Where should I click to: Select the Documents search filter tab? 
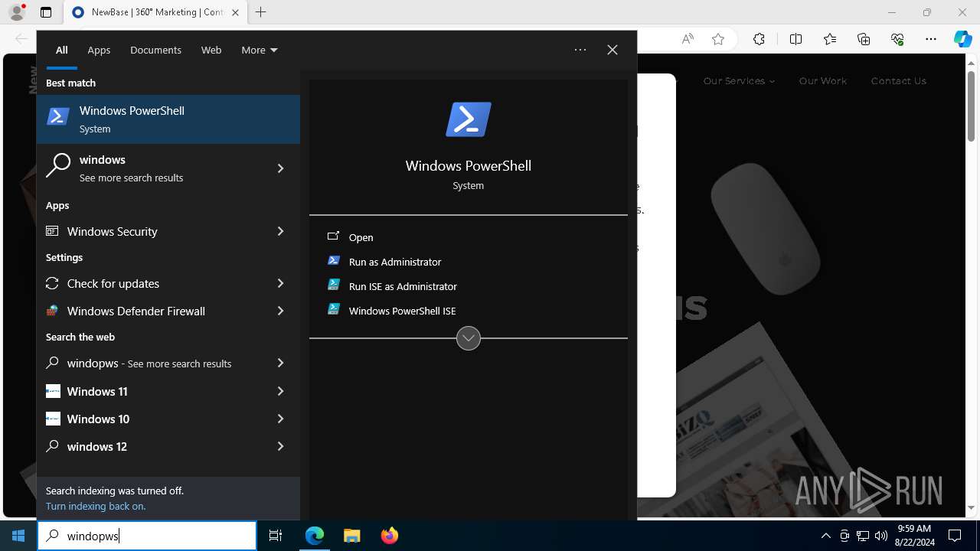click(155, 50)
